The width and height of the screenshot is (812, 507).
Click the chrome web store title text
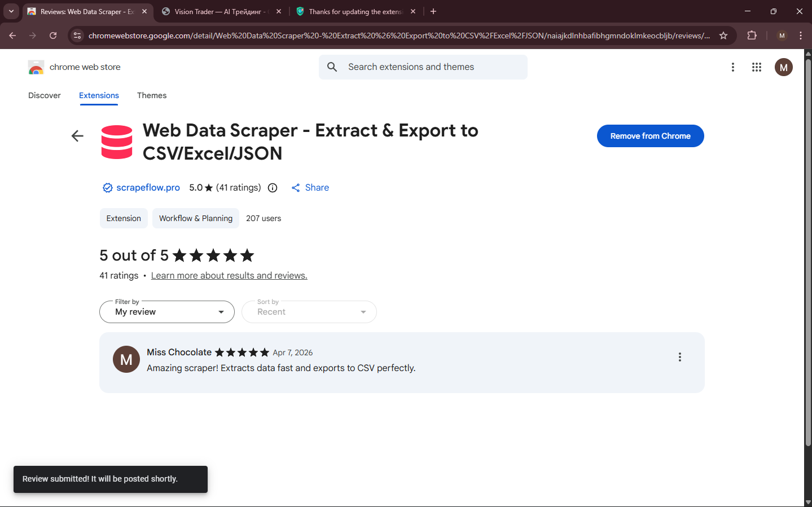point(85,67)
